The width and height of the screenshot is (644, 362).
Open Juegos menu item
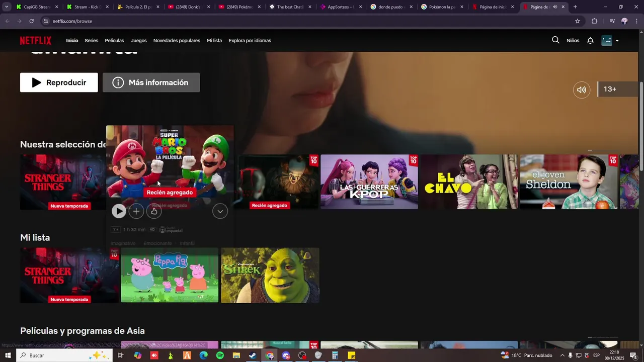pos(139,41)
